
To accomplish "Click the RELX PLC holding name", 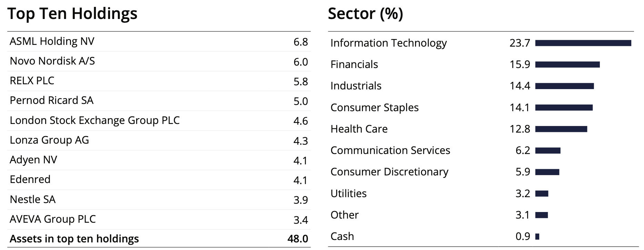I will [x=32, y=81].
